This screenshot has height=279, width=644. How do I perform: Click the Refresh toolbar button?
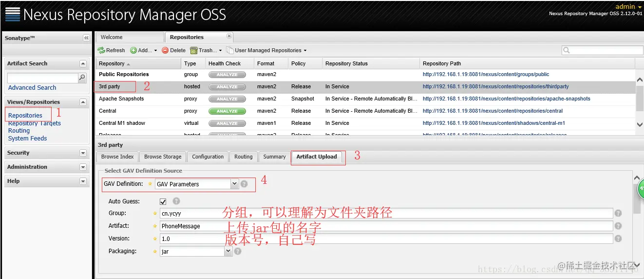pos(111,50)
